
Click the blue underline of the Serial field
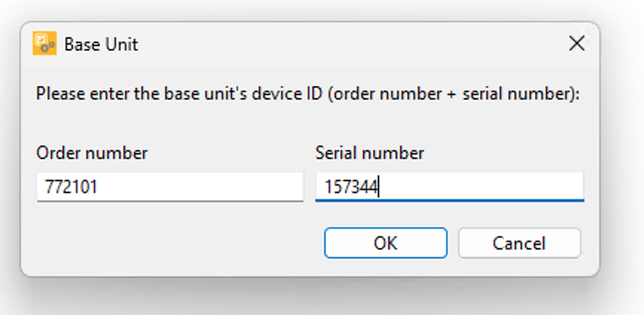449,200
